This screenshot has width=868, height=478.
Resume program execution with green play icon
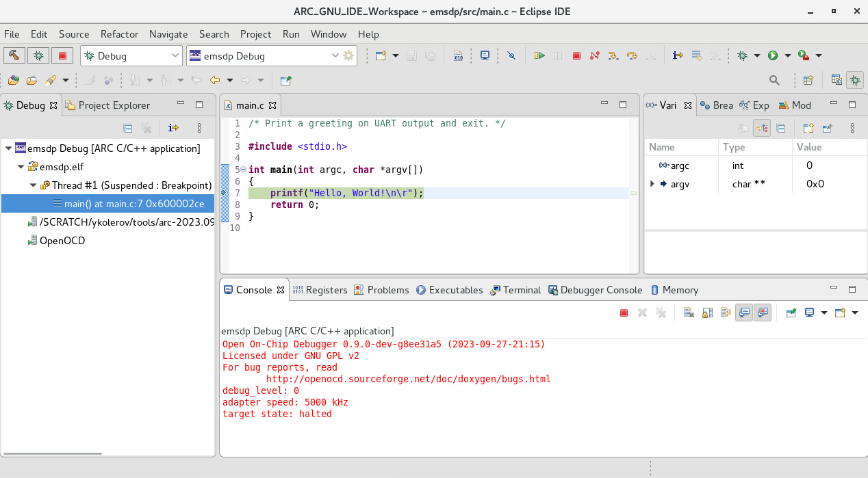coord(541,55)
